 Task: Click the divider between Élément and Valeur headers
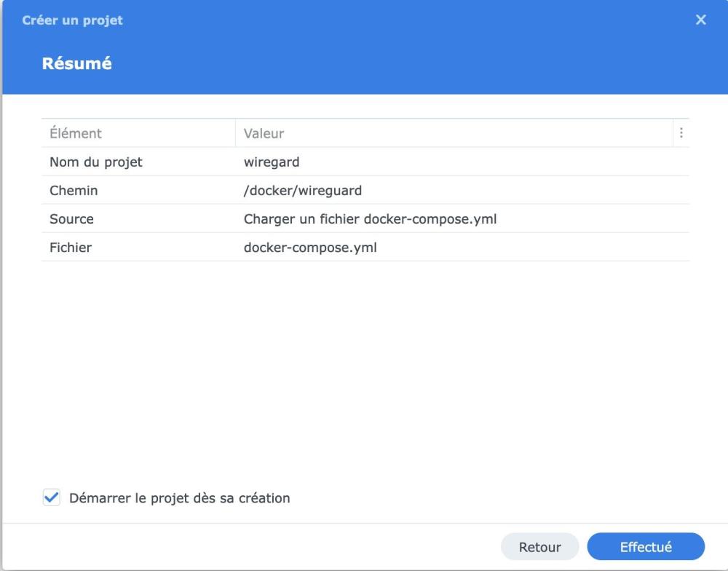(235, 133)
